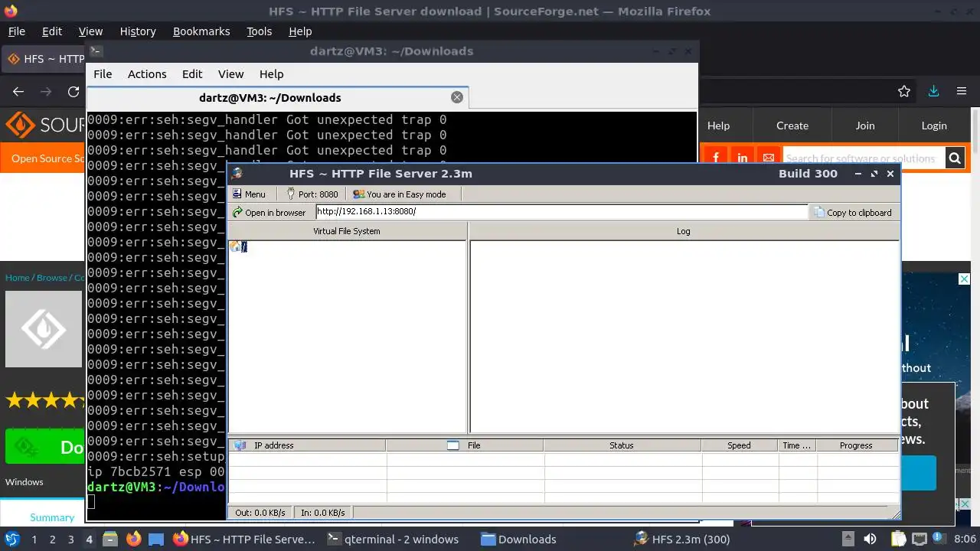980x551 pixels.
Task: Click the SourceForge search magnifier button
Action: pos(955,158)
